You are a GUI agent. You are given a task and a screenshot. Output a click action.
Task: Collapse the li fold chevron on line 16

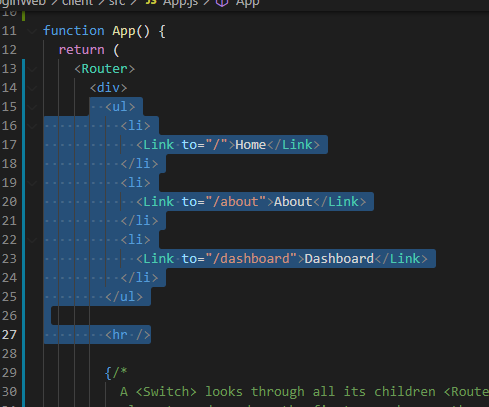coord(32,126)
